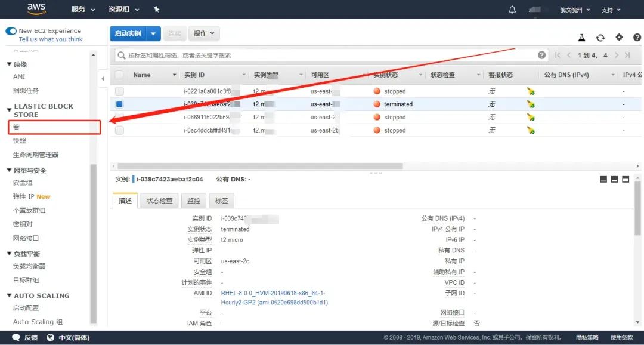Switch to the 状态检查 tab
644x345 pixels.
coord(159,201)
